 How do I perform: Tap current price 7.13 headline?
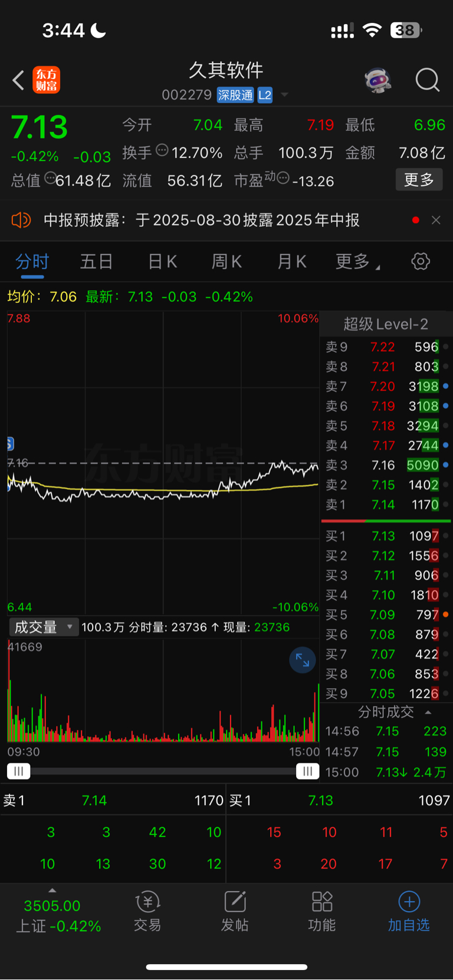pyautogui.click(x=40, y=127)
